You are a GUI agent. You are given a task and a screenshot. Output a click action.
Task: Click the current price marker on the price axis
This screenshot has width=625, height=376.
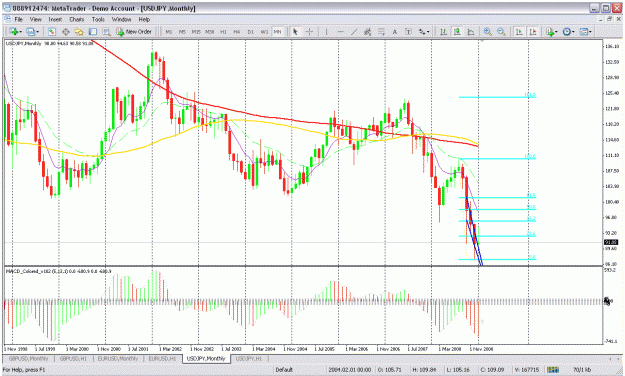click(611, 242)
